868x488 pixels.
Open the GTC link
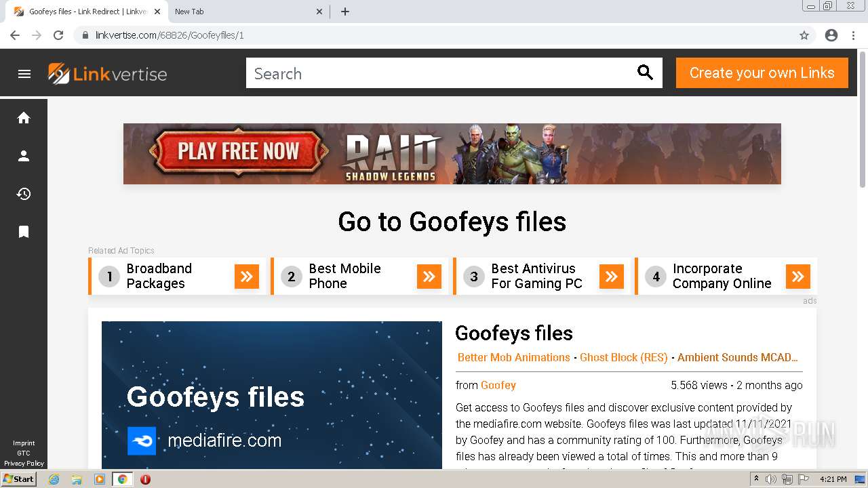click(x=24, y=453)
